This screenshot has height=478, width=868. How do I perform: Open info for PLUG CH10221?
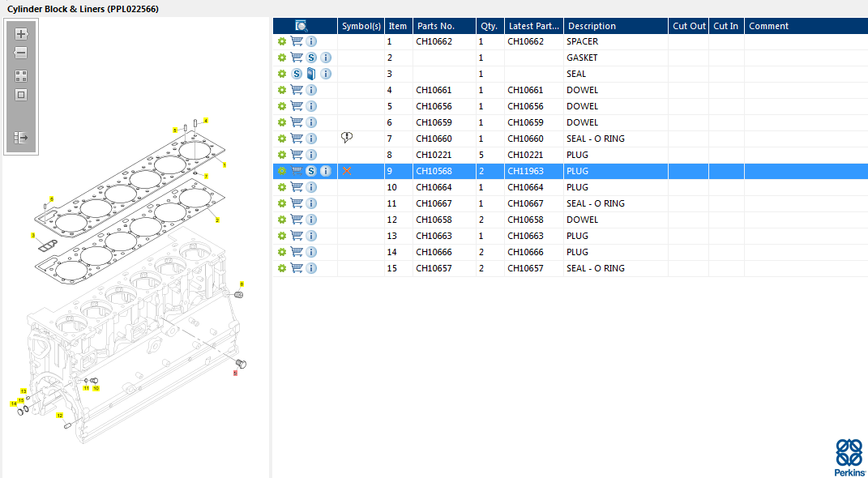pos(312,155)
